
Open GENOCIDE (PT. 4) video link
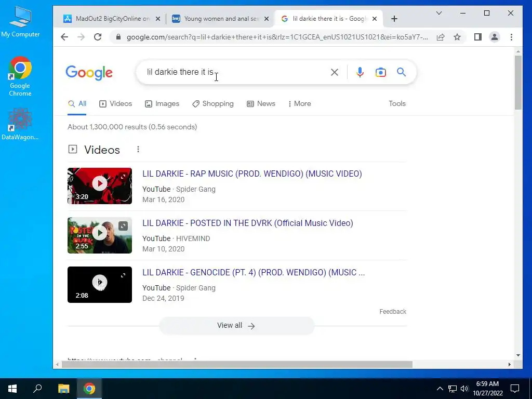click(254, 272)
